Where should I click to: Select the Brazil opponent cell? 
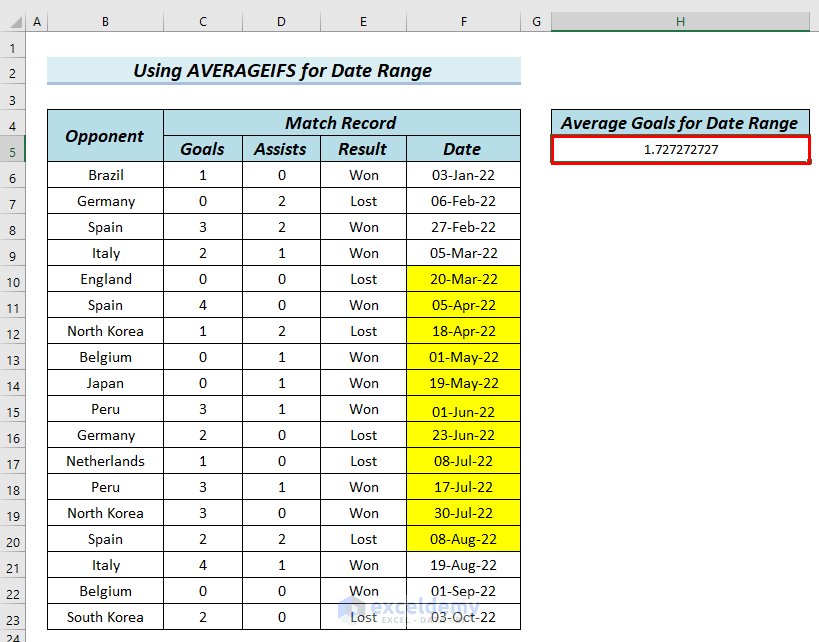[x=105, y=175]
